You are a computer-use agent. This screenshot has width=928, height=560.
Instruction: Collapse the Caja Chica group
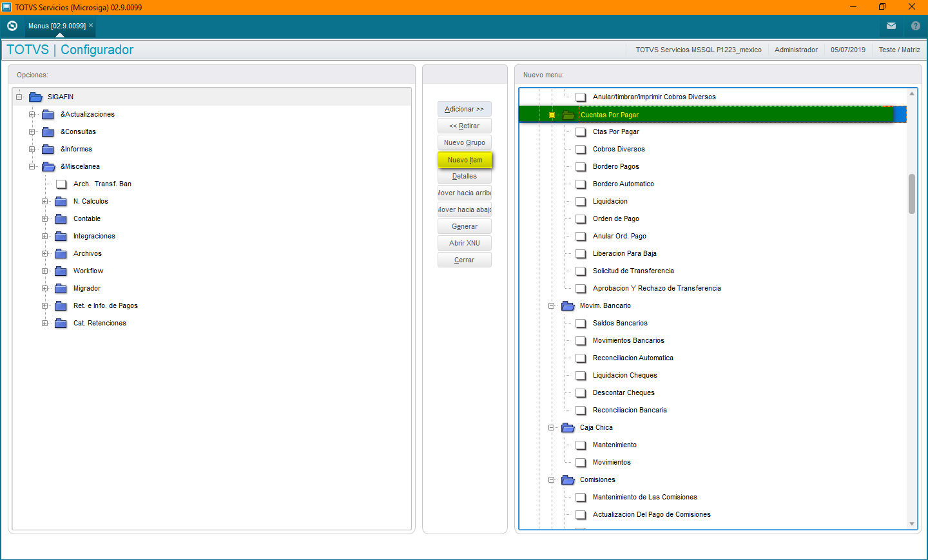click(552, 427)
